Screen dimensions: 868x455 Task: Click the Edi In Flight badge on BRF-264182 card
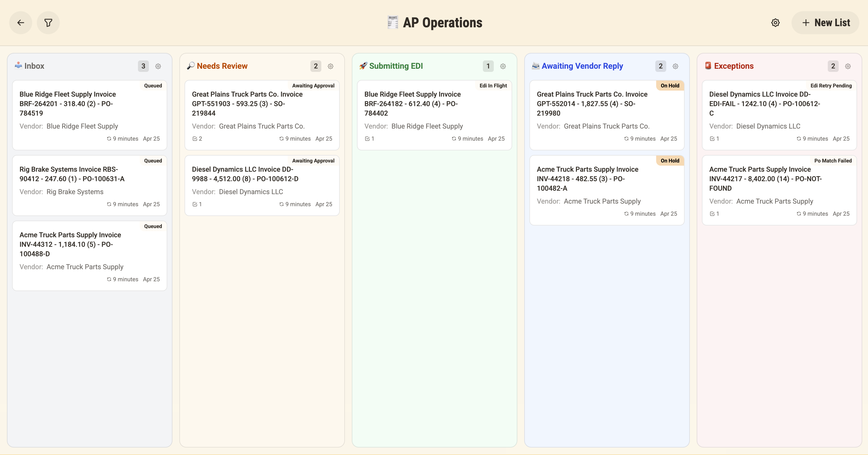[x=493, y=85]
